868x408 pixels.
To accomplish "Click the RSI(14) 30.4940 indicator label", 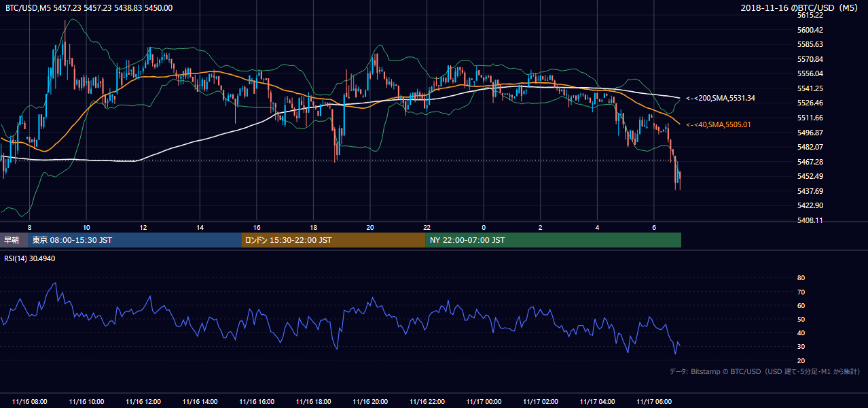I will point(31,258).
